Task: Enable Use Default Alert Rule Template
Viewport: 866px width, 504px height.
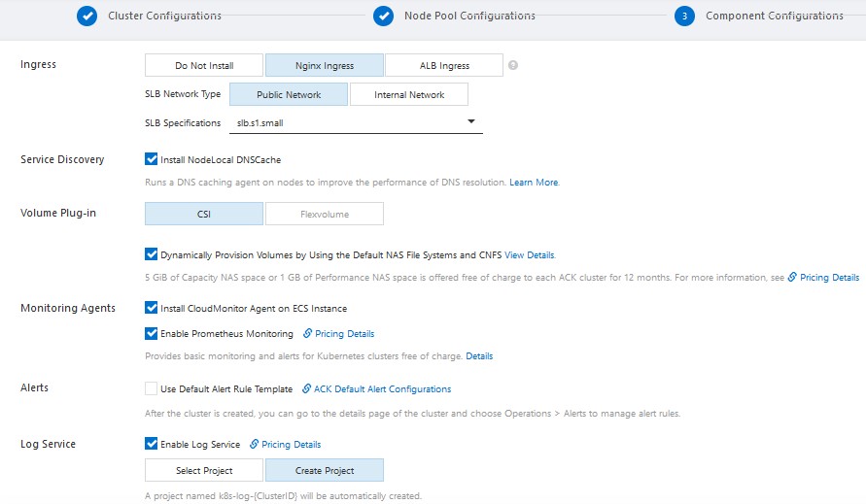Action: pyautogui.click(x=151, y=389)
